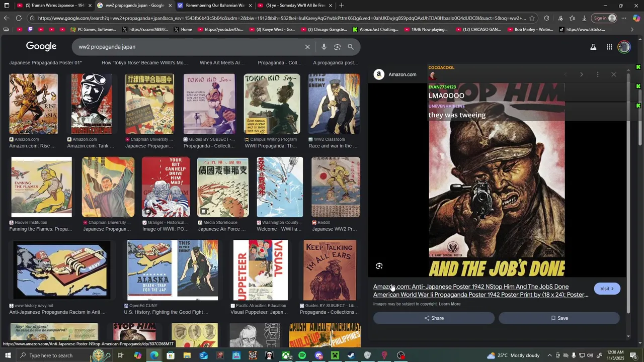Viewport: 644px width, 362px height.
Task: Open Japanese WW2 Reddit image result
Action: click(x=336, y=187)
